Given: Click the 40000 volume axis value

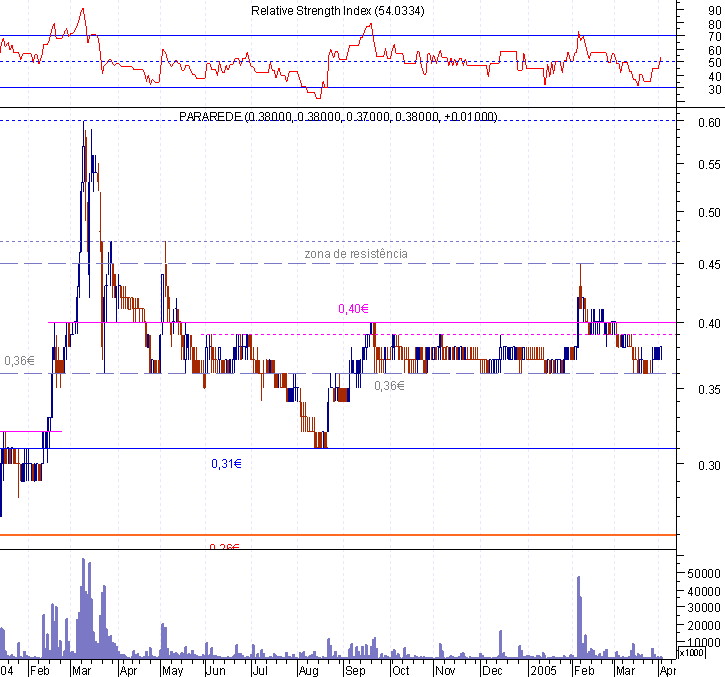Looking at the screenshot, I should (x=704, y=591).
